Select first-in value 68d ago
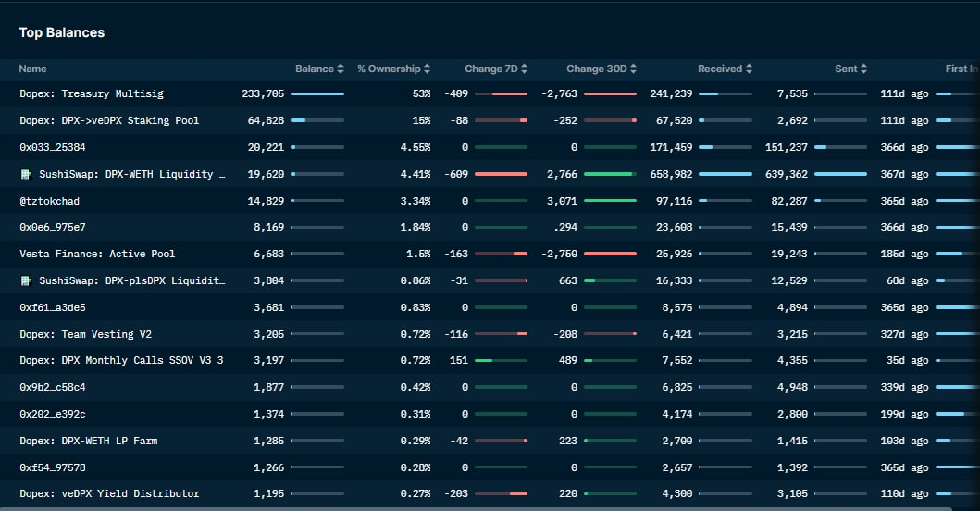980x511 pixels. 908,280
